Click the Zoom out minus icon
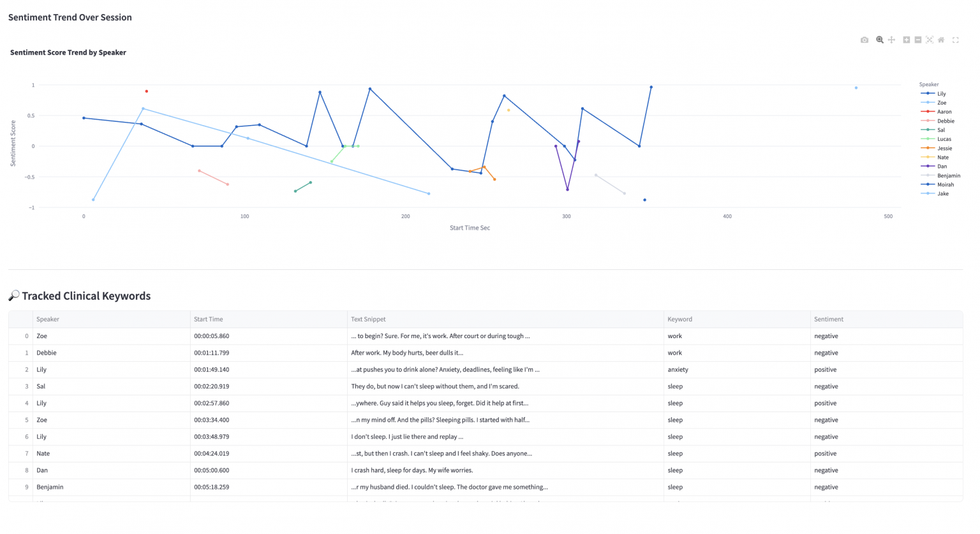The height and width of the screenshot is (534, 980). pyautogui.click(x=918, y=40)
